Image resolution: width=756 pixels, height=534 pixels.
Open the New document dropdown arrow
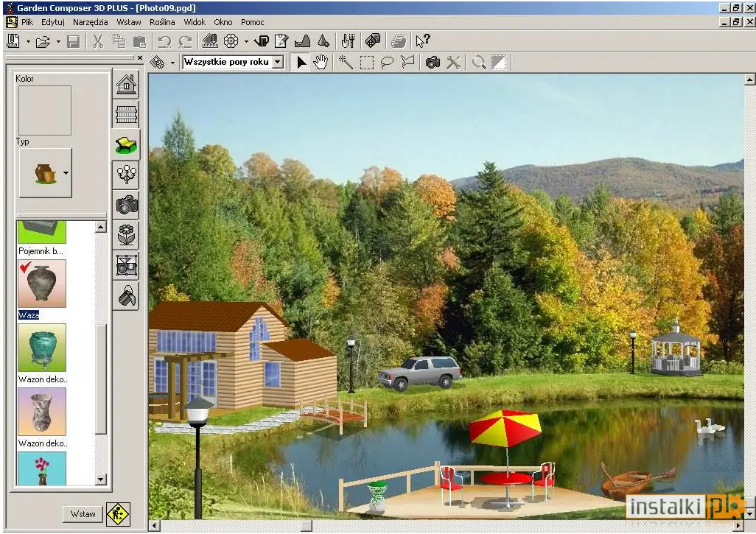pos(28,42)
